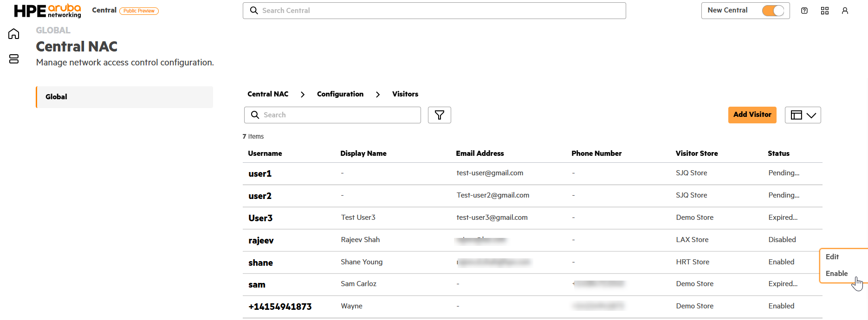Screen dimensions: 868x320
Task: Click the filter funnel icon button
Action: pos(440,115)
